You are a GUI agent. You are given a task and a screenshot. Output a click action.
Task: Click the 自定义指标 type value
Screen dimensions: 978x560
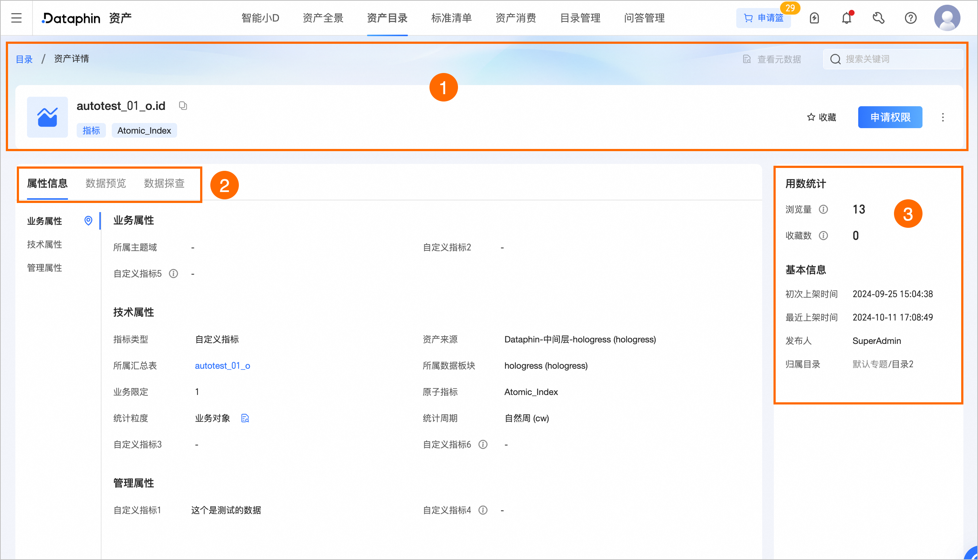tap(217, 340)
